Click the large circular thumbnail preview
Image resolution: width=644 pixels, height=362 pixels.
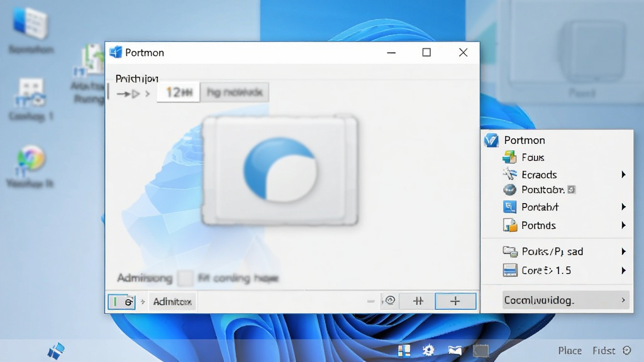click(280, 170)
